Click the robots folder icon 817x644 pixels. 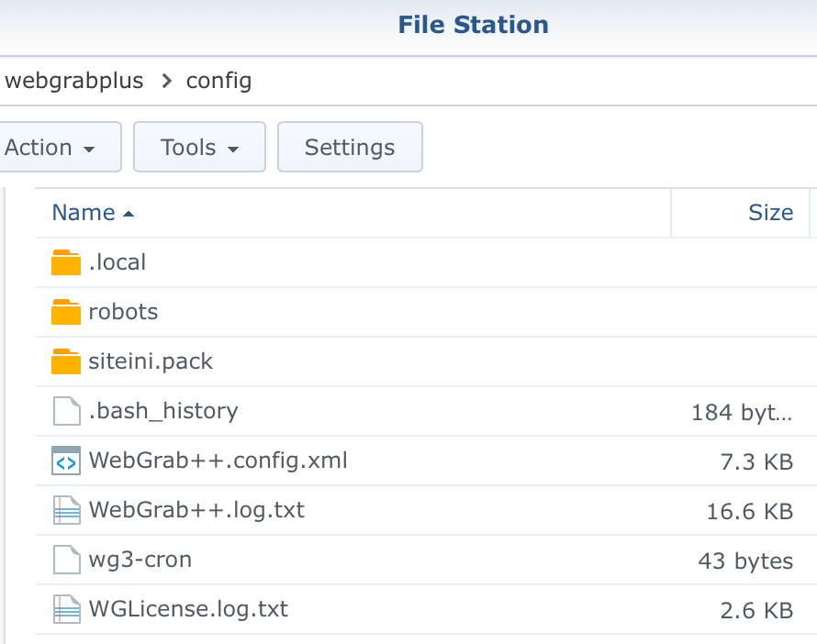coord(66,312)
